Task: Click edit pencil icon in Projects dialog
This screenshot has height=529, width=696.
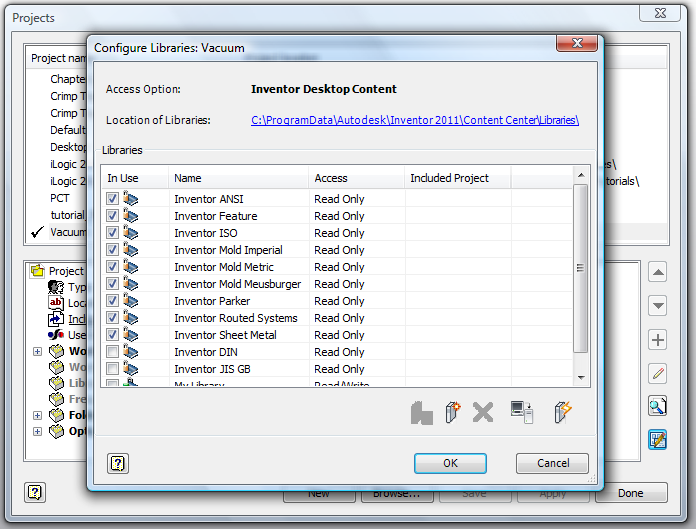Action: point(658,373)
